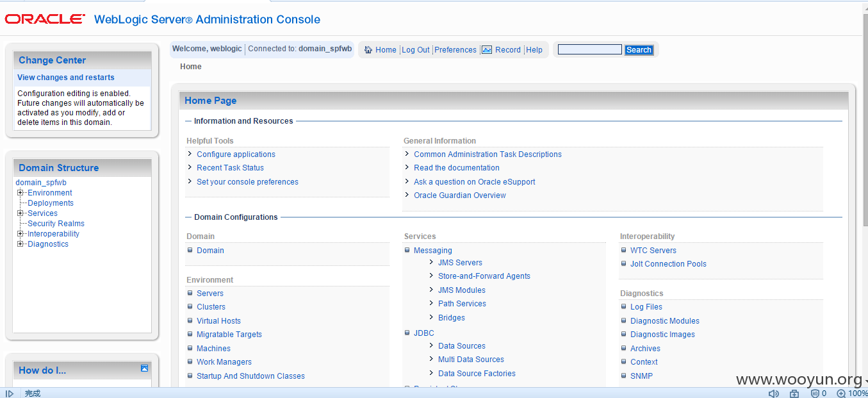This screenshot has width=868, height=398.
Task: Click the arrow beside Recent Task Status
Action: 190,167
